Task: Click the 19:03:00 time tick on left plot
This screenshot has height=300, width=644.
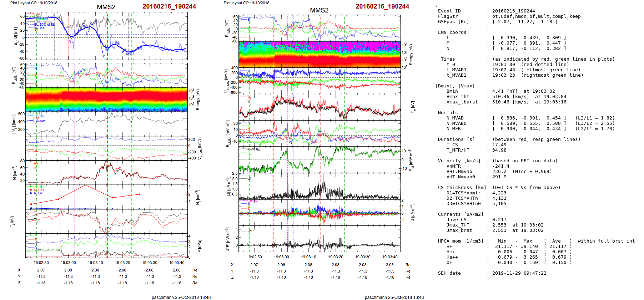Action: click(x=68, y=263)
